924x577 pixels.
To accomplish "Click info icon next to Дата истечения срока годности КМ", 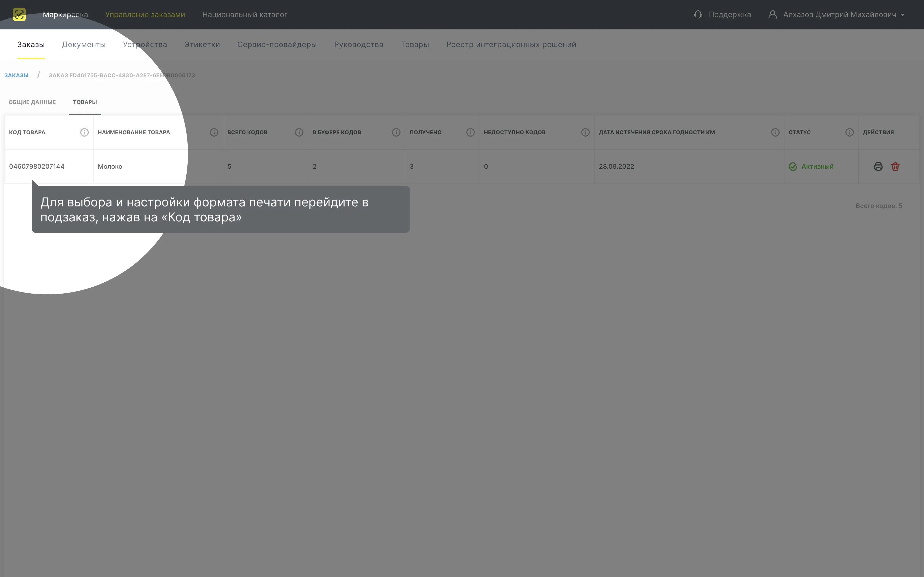I will (x=775, y=132).
